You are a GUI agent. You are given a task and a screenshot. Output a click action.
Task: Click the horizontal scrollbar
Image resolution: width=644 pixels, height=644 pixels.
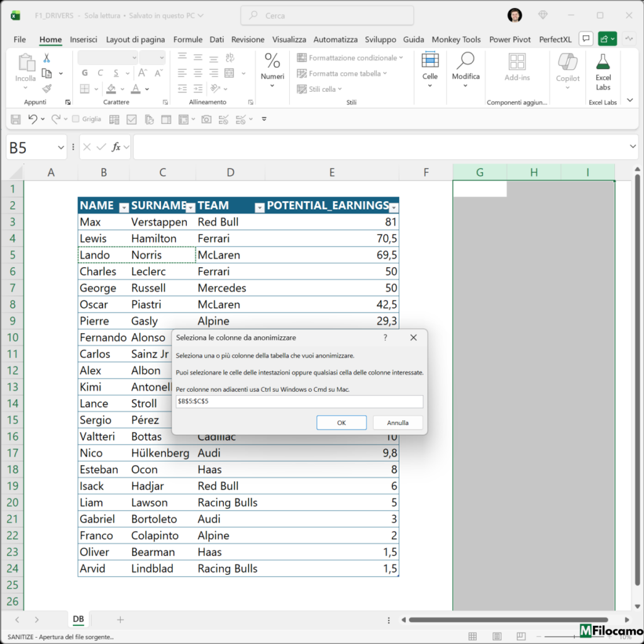[508, 619]
